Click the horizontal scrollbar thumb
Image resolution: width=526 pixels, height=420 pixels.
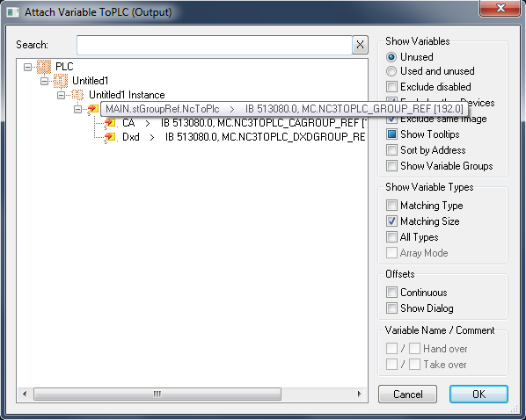click(157, 394)
